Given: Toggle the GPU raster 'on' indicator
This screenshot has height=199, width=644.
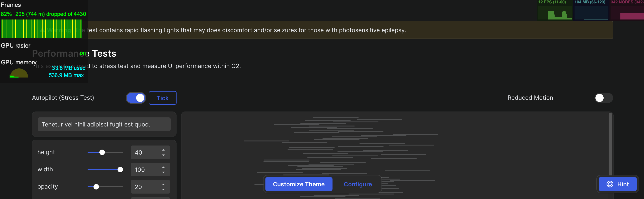Looking at the screenshot, I should coord(83,53).
